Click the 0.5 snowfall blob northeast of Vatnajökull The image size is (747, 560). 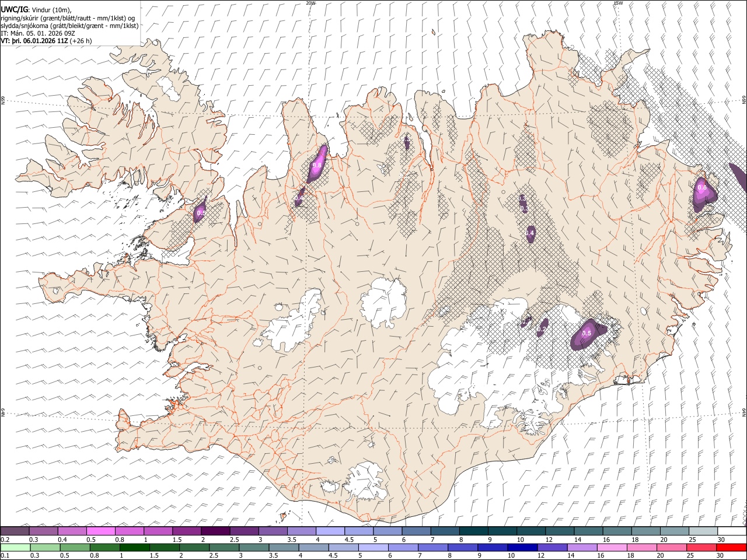tap(588, 334)
